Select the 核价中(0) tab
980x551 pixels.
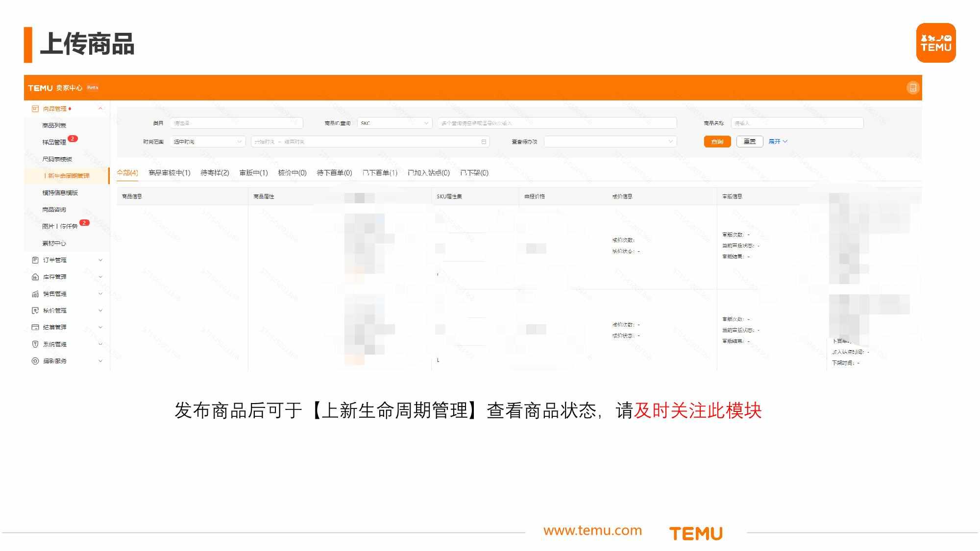292,172
